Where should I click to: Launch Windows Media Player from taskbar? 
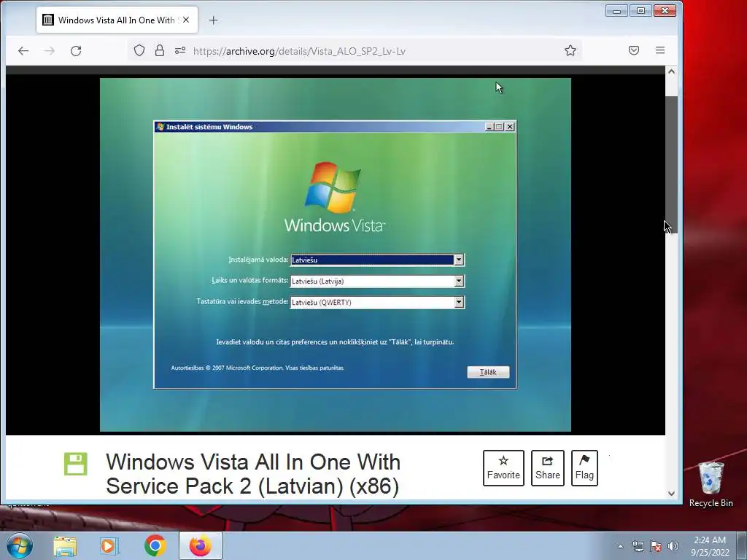coord(109,546)
